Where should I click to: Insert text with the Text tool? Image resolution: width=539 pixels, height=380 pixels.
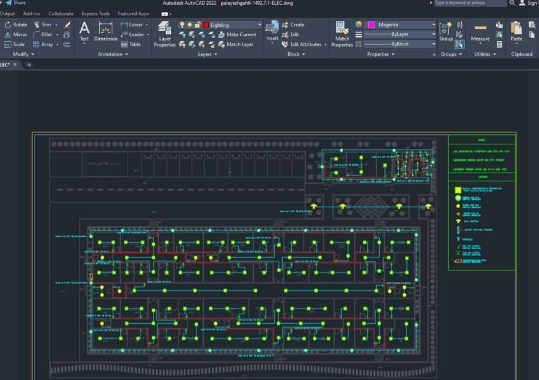point(84,32)
